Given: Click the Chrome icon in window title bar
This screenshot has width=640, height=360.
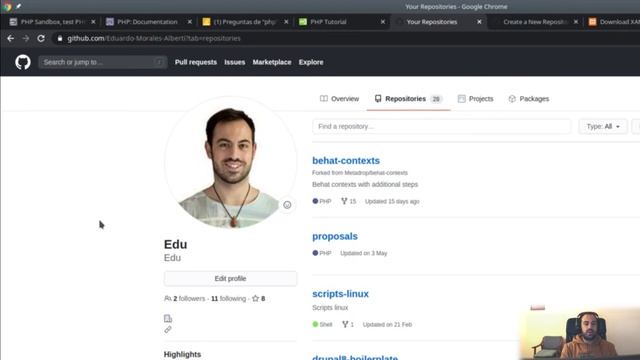Looking at the screenshot, I should [7, 7].
